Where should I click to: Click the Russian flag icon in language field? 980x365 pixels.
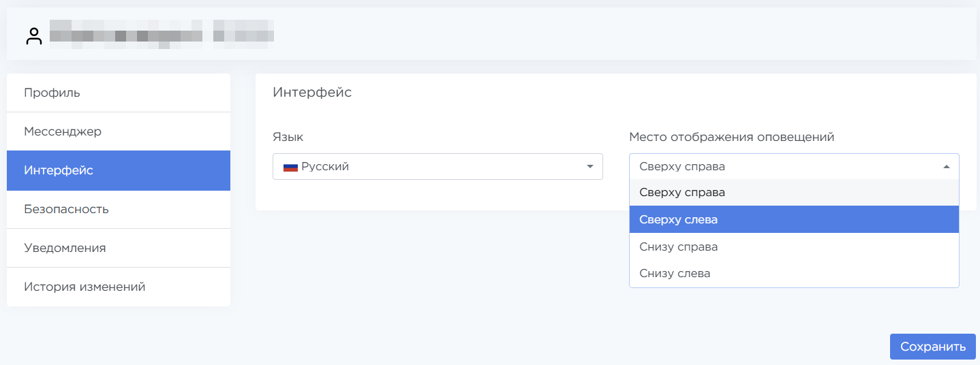click(x=291, y=167)
